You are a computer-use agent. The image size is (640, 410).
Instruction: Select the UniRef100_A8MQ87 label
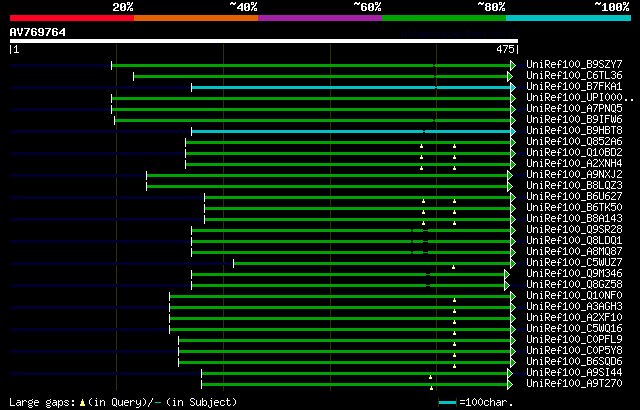pos(574,252)
